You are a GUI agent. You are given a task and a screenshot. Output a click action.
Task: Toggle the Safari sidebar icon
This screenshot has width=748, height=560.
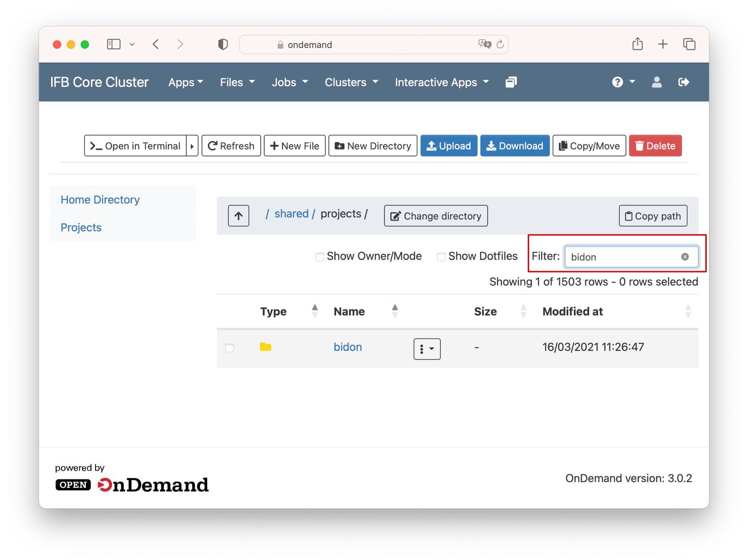pos(114,44)
